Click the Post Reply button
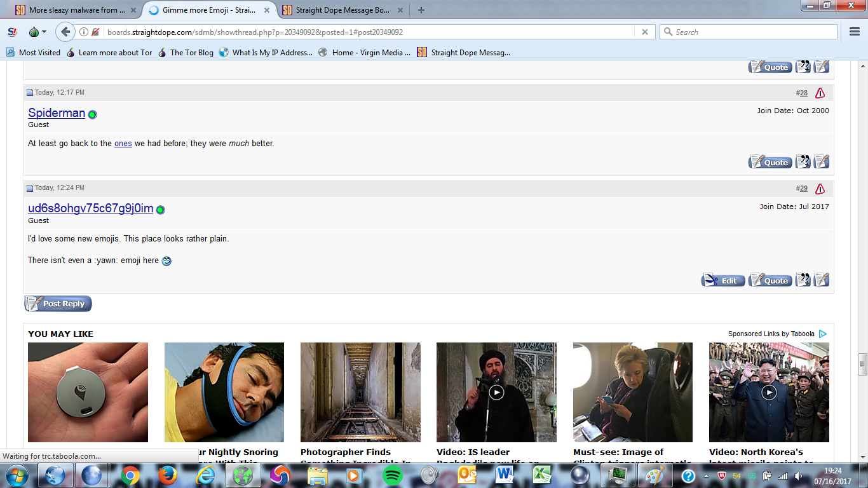 (x=57, y=304)
